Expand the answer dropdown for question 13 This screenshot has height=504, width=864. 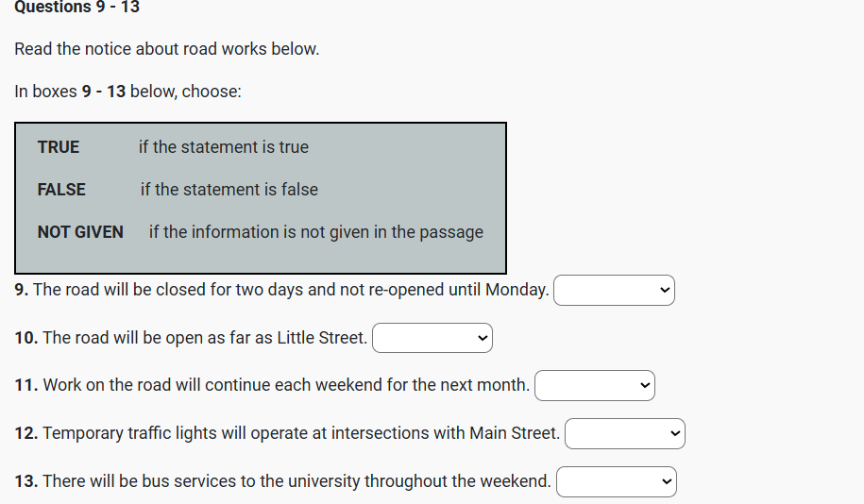(616, 481)
